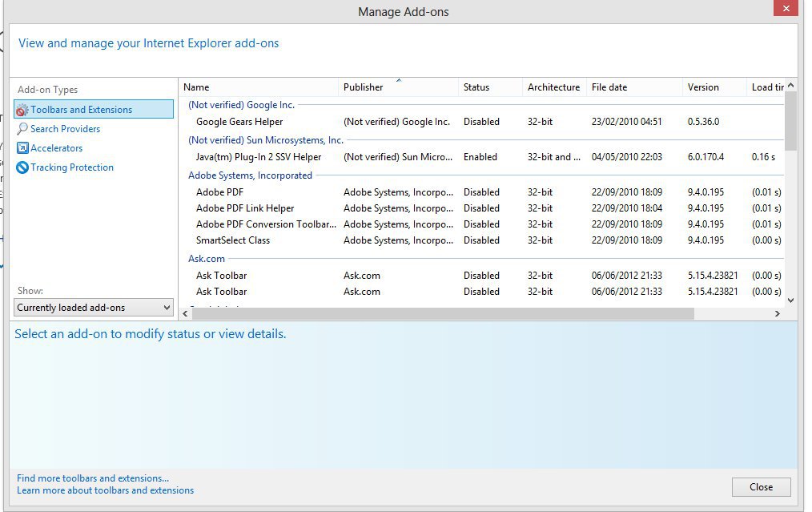812x512 pixels.
Task: Click version 6.0.170.4 cell
Action: click(705, 157)
